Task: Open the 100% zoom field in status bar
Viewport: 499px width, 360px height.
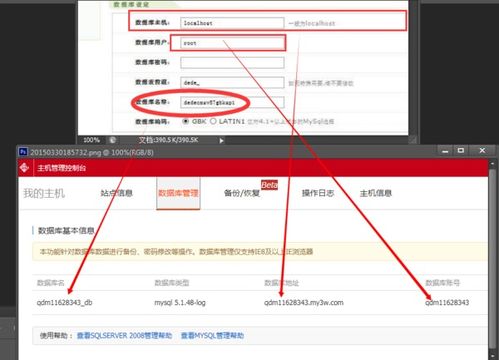Action: [91, 140]
